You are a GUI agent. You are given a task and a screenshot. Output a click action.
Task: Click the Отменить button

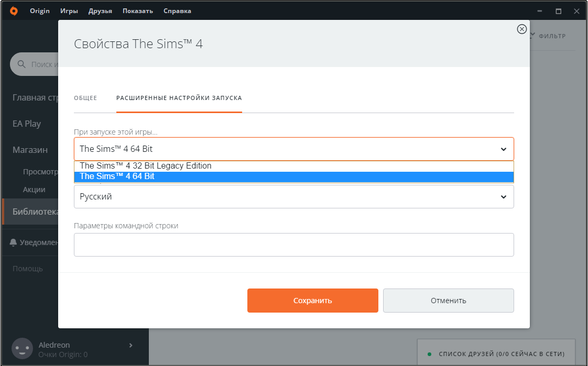(x=449, y=301)
